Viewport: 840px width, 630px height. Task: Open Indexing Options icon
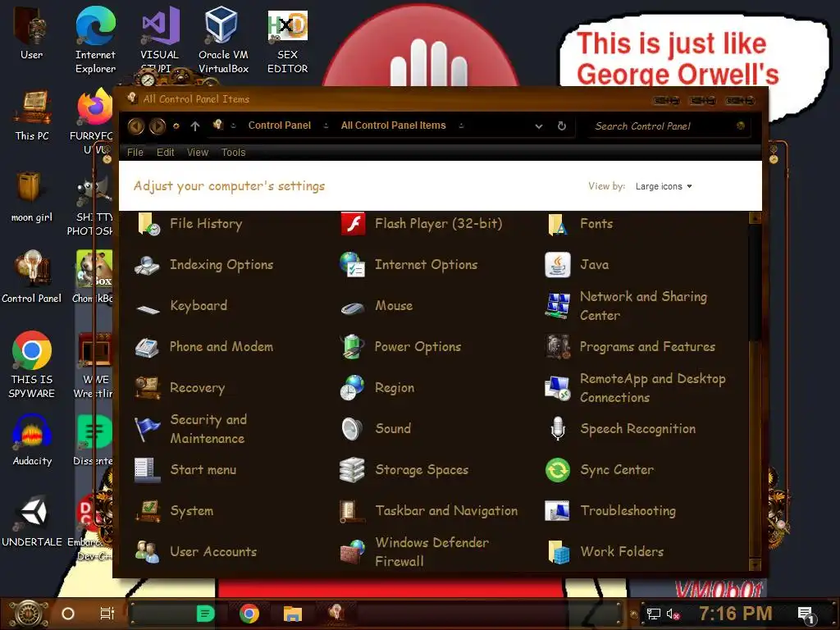click(148, 265)
